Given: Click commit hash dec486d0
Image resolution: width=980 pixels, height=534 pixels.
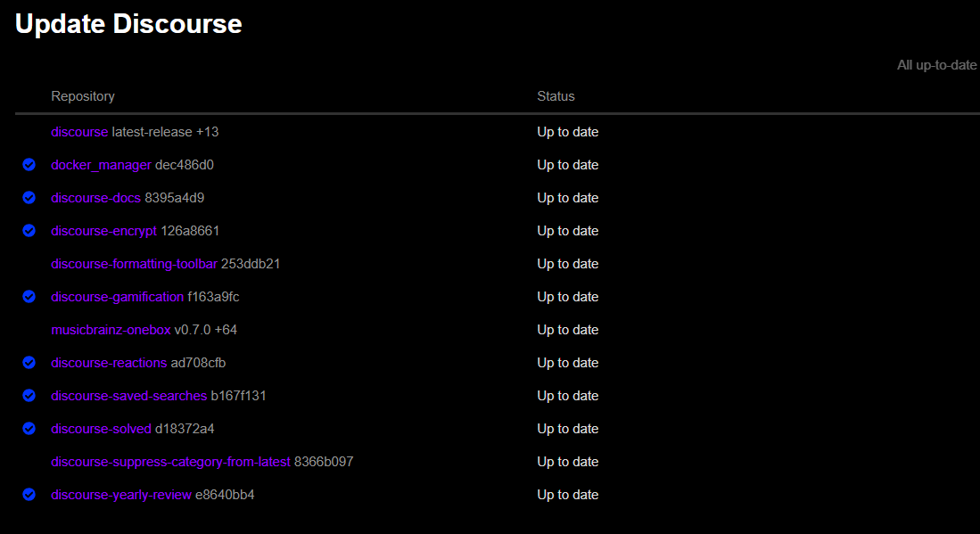Looking at the screenshot, I should pyautogui.click(x=185, y=165).
